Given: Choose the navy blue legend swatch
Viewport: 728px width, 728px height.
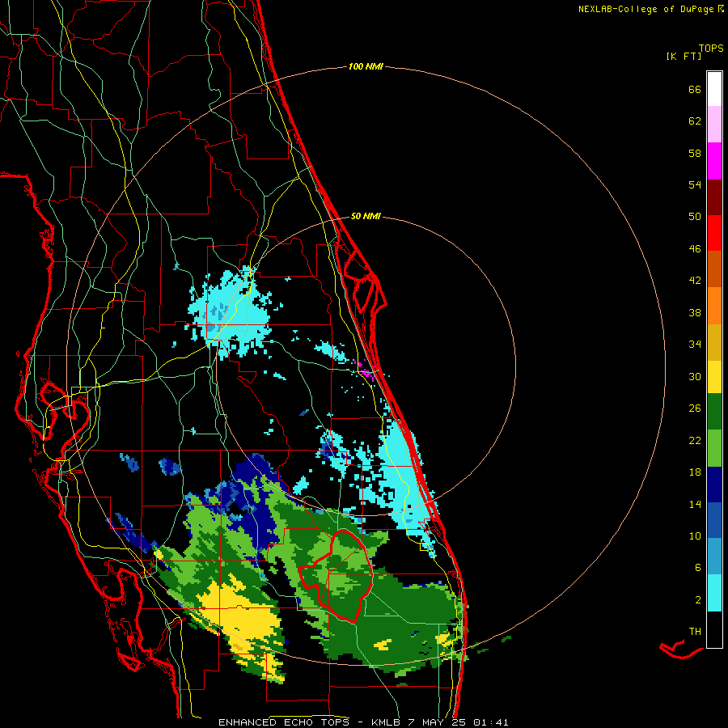Looking at the screenshot, I should [714, 485].
